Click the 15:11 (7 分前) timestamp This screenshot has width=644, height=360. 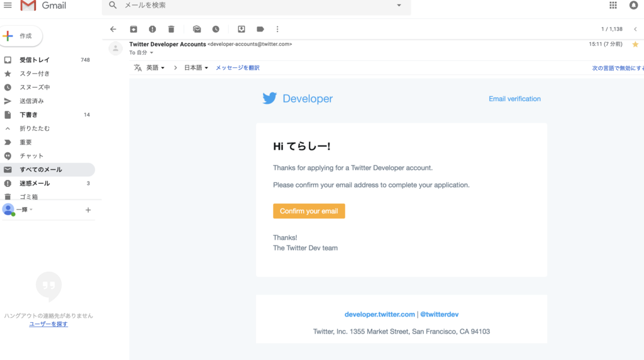(x=606, y=45)
